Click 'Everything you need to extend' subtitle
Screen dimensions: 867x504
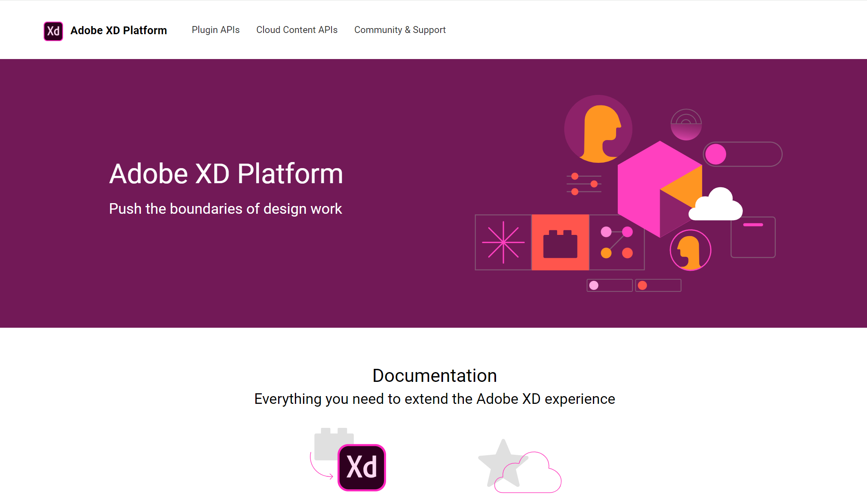(x=435, y=399)
